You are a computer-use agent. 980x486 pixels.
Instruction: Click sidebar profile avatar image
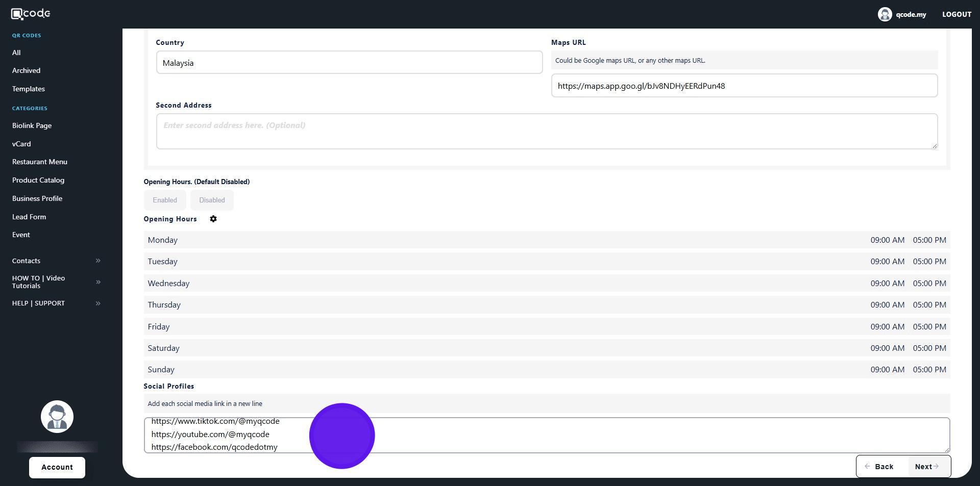(57, 417)
